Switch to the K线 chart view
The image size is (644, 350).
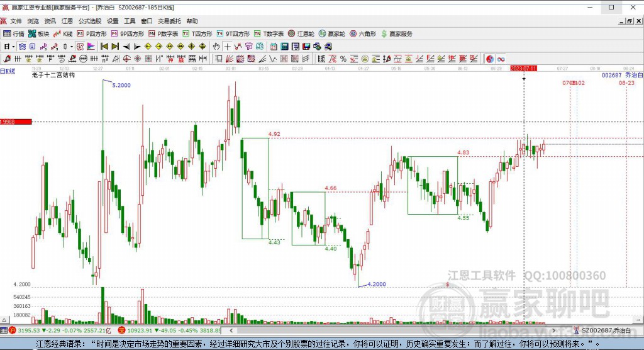[64, 34]
